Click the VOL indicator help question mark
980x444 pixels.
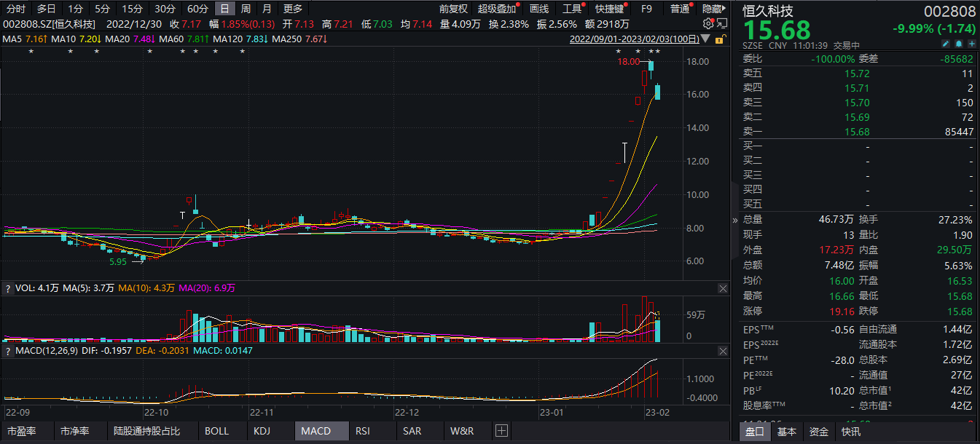click(x=8, y=289)
